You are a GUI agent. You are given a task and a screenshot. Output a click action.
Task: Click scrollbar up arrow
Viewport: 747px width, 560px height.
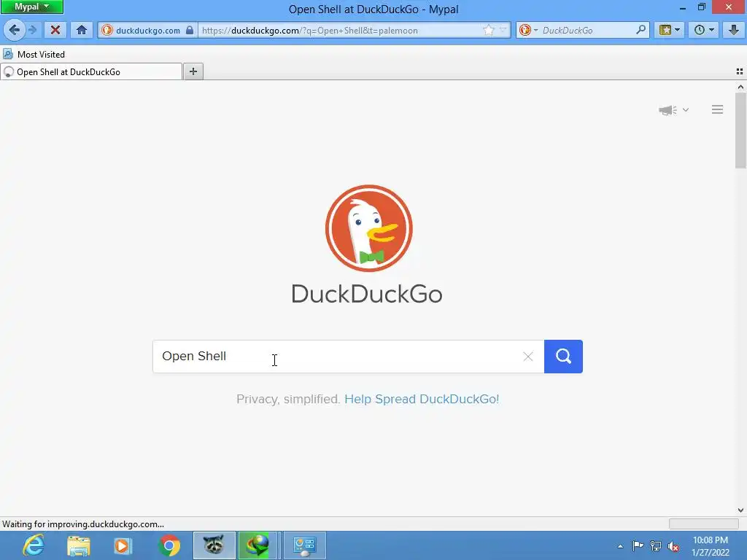pyautogui.click(x=740, y=87)
